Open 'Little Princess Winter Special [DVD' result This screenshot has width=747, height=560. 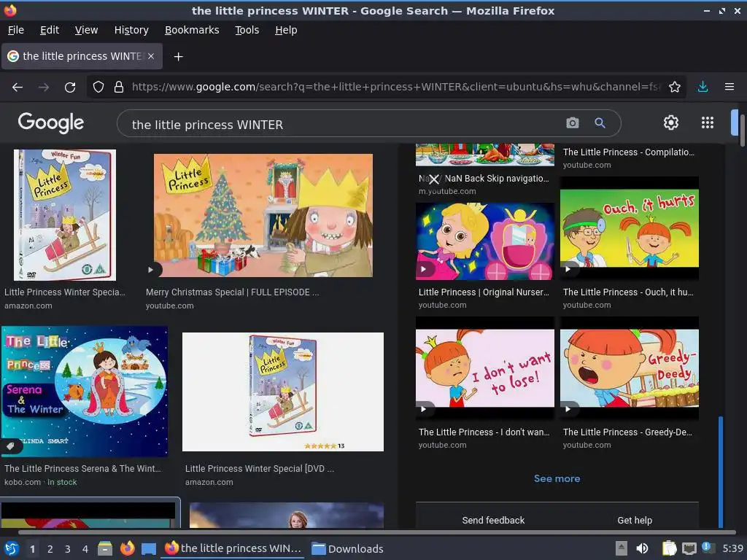pos(260,469)
